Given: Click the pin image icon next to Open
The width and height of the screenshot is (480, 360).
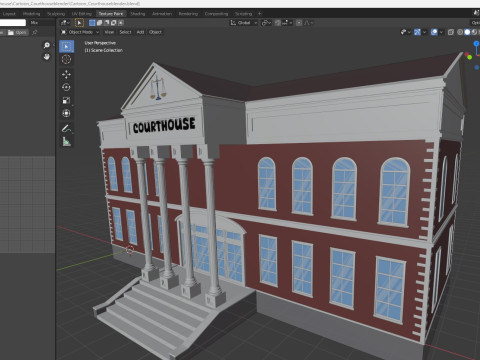Looking at the screenshot, I should coord(34,32).
